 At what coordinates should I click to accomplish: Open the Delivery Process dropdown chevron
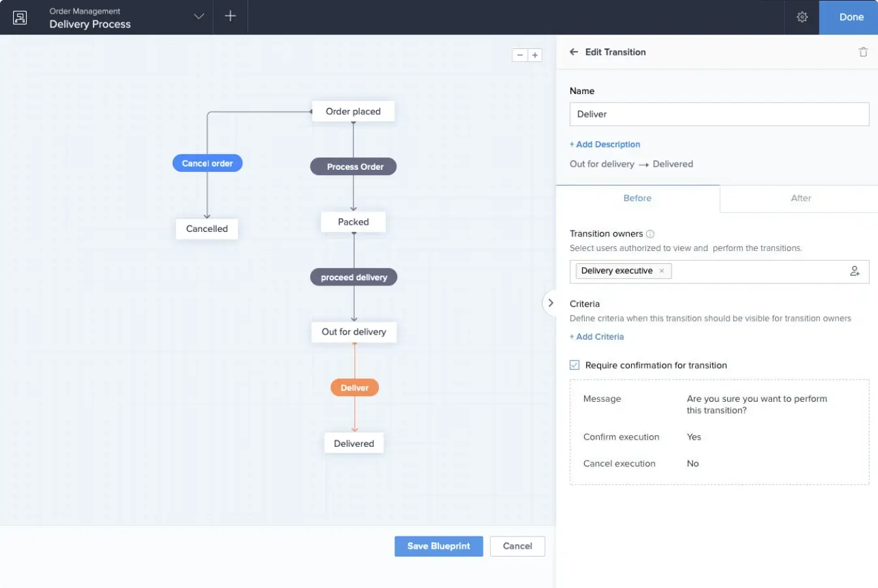click(198, 17)
